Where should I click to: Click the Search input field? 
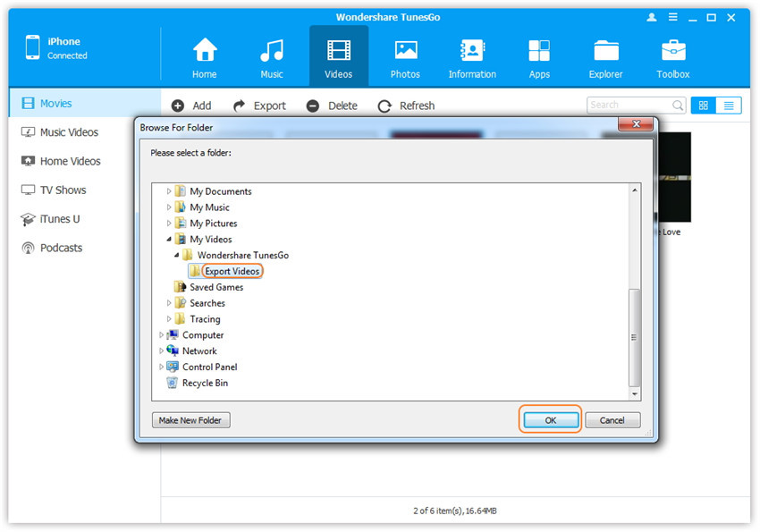click(x=629, y=106)
